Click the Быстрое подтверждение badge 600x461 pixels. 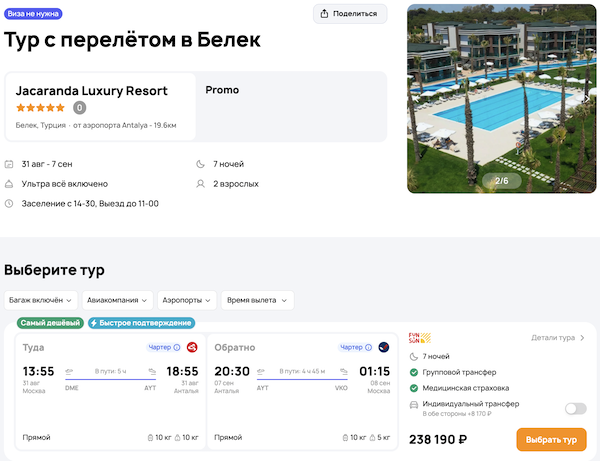[141, 323]
